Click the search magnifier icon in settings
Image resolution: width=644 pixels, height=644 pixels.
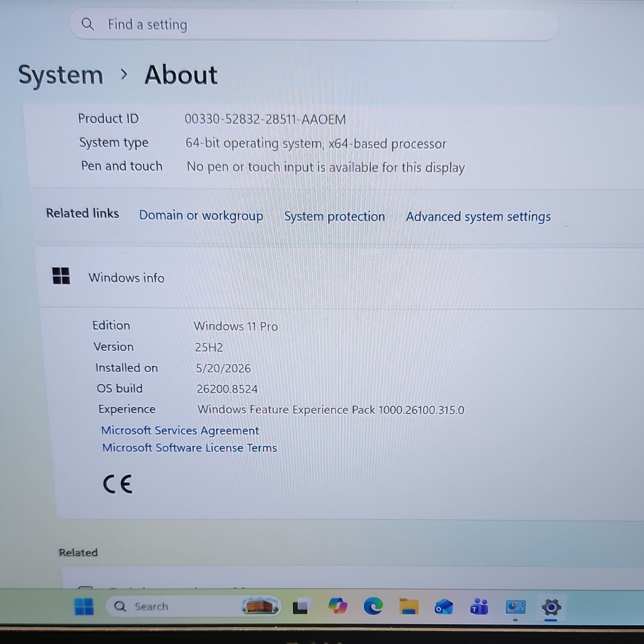point(88,25)
